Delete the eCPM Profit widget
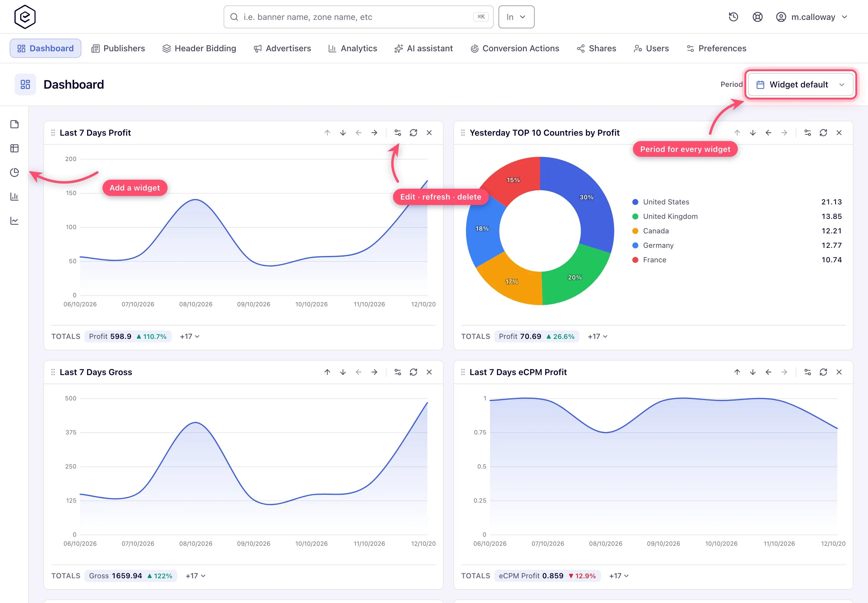Screen dimensions: 868x603 tap(839, 372)
